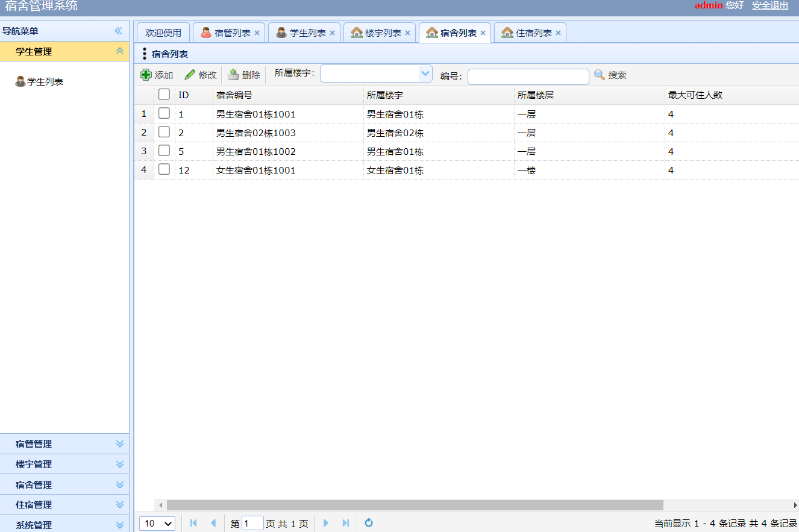The height and width of the screenshot is (532, 799).
Task: Check the select-all checkbox in the table header
Action: coord(164,94)
